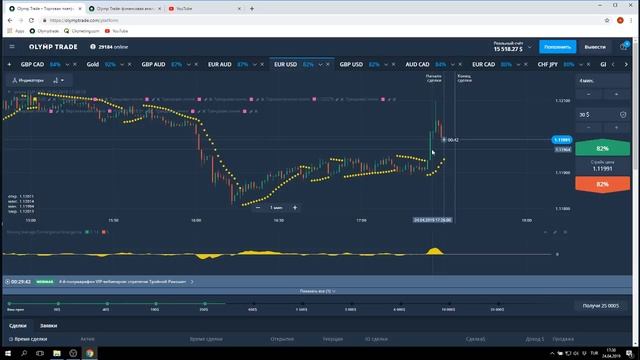Close the EUR CAD asset tab
The width and height of the screenshot is (640, 360).
526,64
